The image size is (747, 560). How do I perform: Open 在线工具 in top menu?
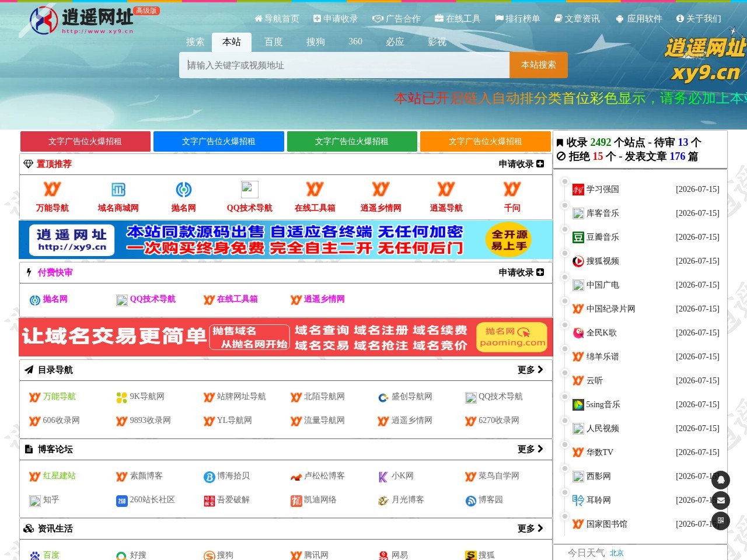coord(458,19)
